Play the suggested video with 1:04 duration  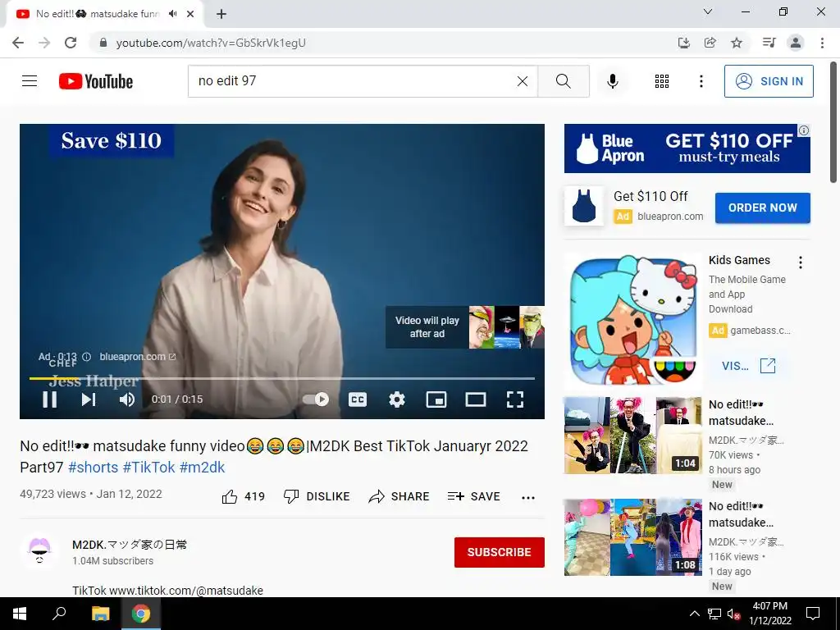633,436
